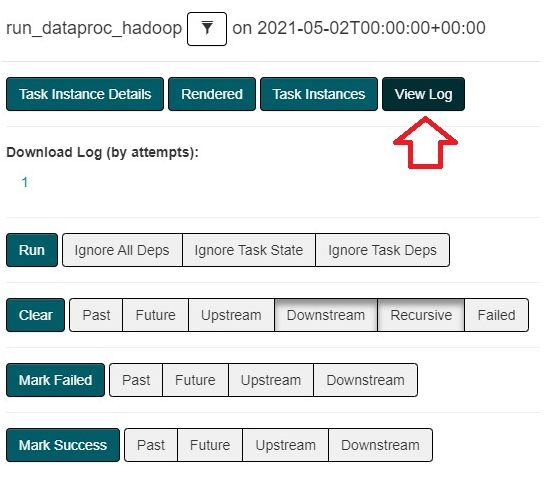Screen dimensions: 546x478
Task: Download log for attempt 1
Action: coord(25,182)
